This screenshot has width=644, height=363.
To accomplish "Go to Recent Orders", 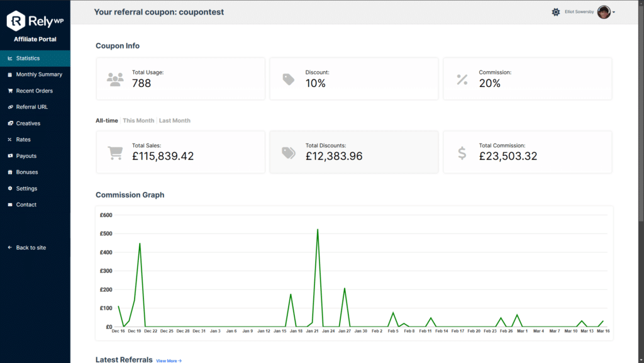I will (x=35, y=91).
